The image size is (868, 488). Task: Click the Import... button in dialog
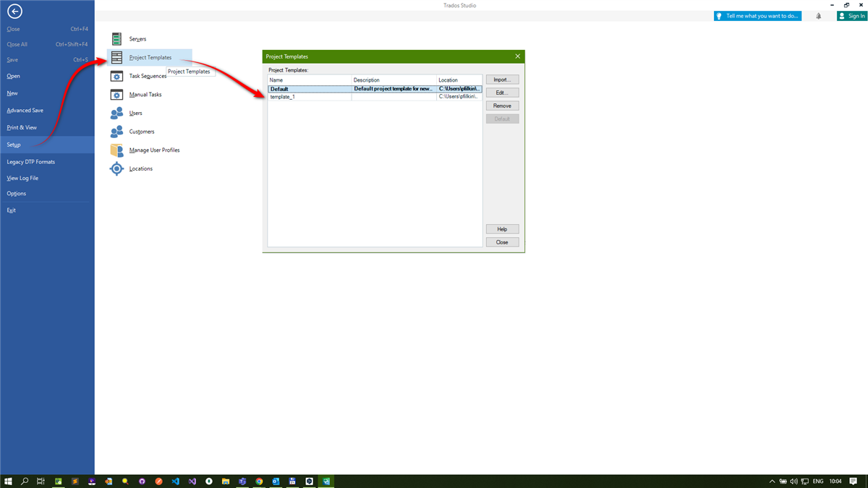pos(502,80)
